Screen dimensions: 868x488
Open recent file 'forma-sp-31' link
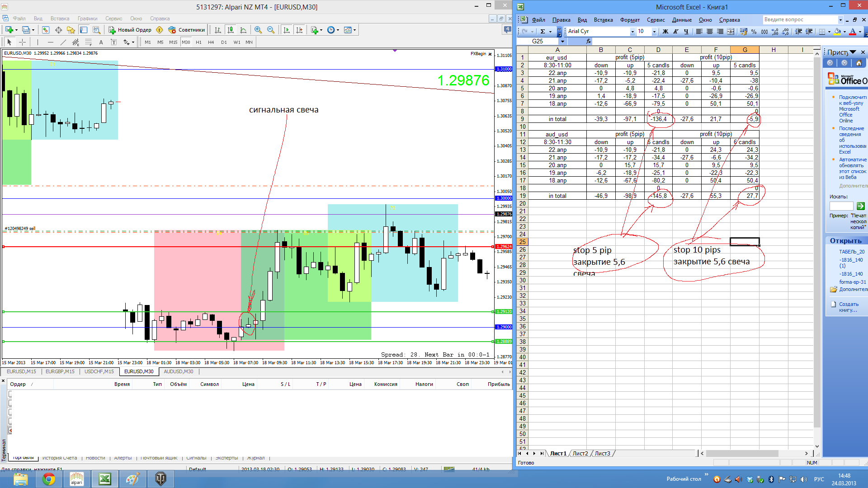[x=853, y=282]
